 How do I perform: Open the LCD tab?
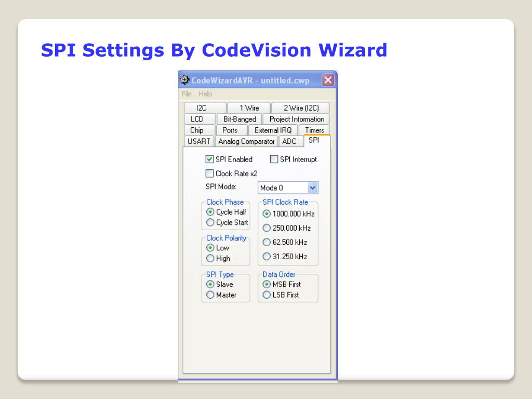199,119
